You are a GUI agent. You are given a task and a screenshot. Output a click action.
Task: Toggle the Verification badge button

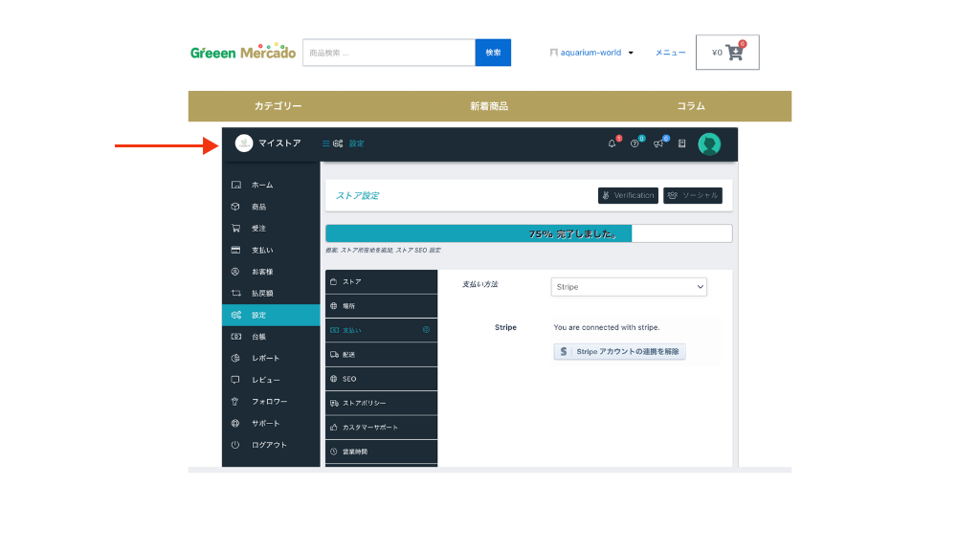click(628, 195)
